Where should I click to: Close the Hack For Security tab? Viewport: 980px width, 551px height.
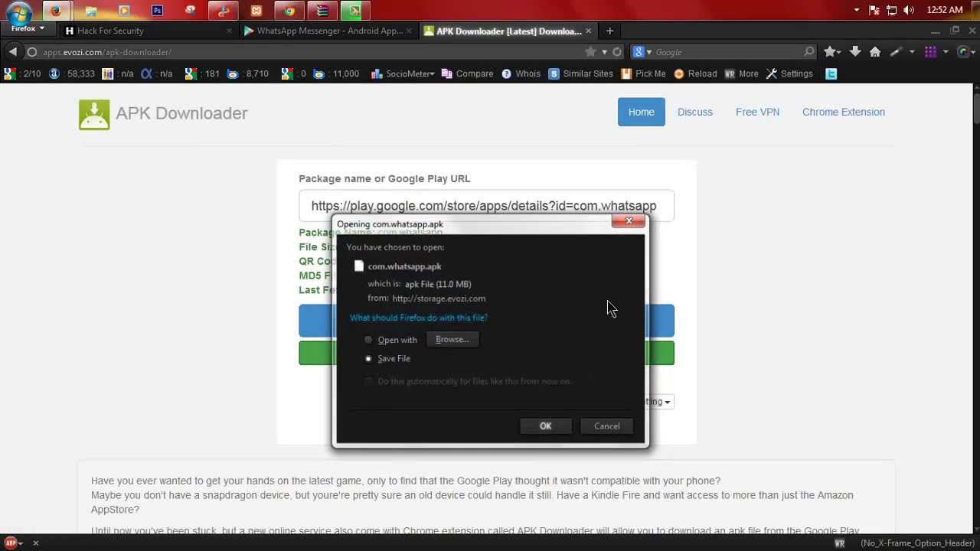(229, 31)
